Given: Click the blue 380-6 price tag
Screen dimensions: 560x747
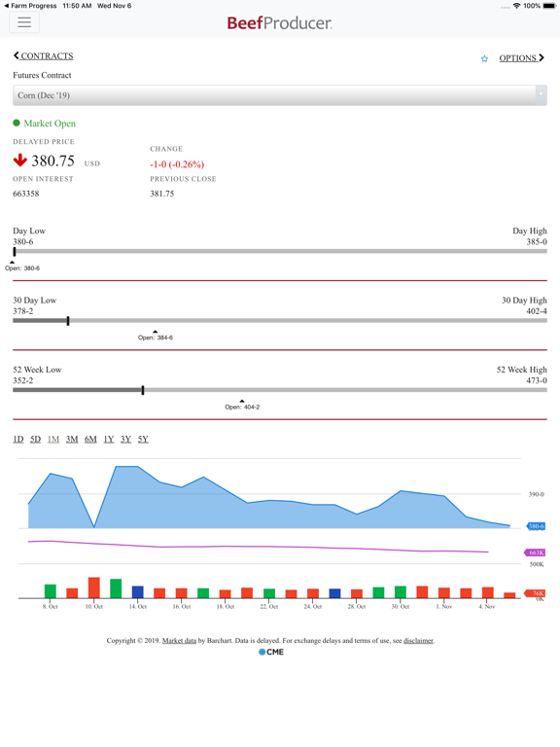Looking at the screenshot, I should coord(537,526).
